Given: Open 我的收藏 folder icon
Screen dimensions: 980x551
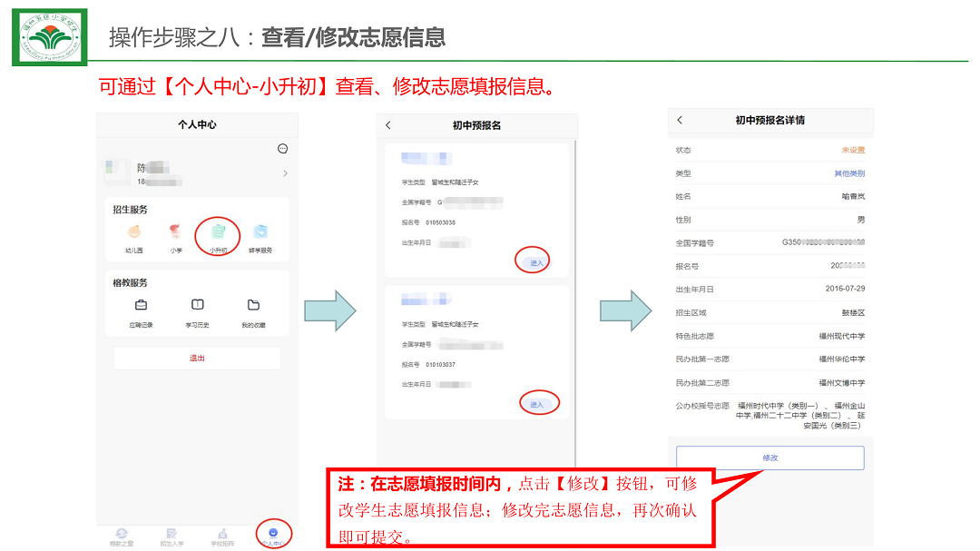Looking at the screenshot, I should coord(253,306).
